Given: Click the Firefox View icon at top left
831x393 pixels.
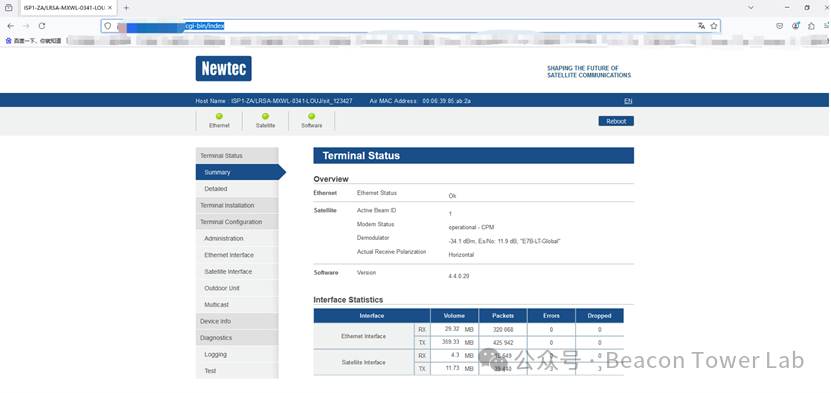Looking at the screenshot, I should pos(8,8).
